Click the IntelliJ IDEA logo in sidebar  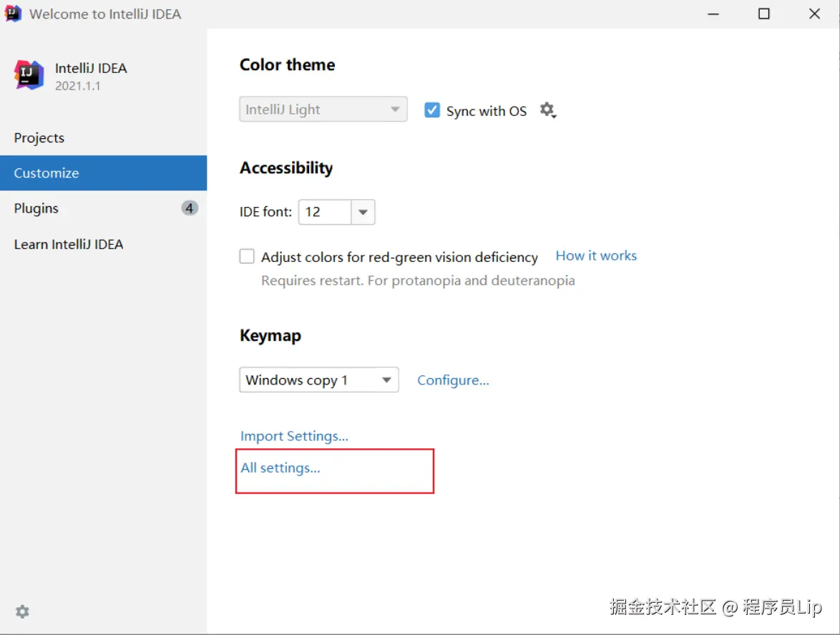[29, 76]
